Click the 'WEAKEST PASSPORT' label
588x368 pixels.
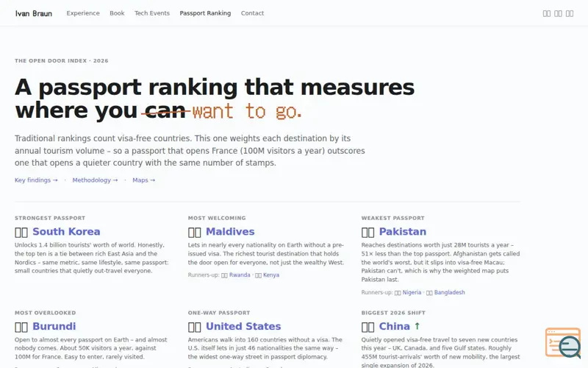tap(392, 218)
